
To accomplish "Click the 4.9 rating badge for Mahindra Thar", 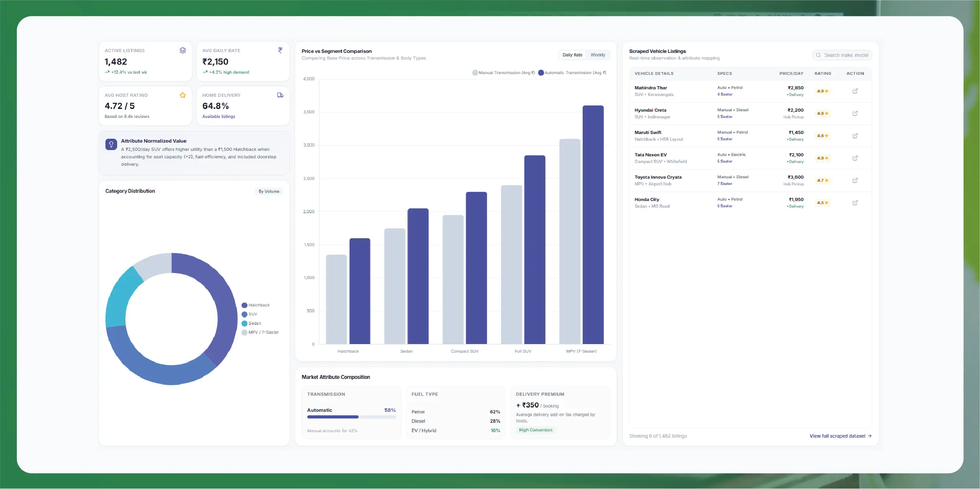I will (822, 91).
